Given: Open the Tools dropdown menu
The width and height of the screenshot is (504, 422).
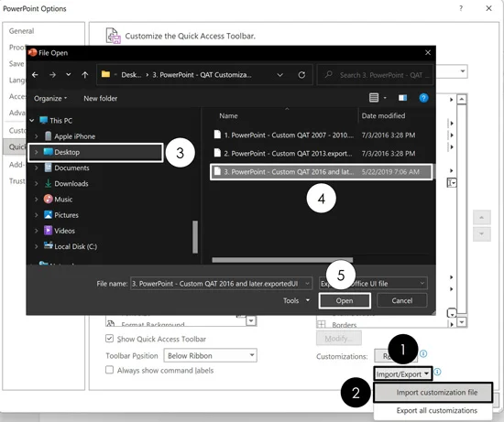Looking at the screenshot, I should tap(296, 300).
